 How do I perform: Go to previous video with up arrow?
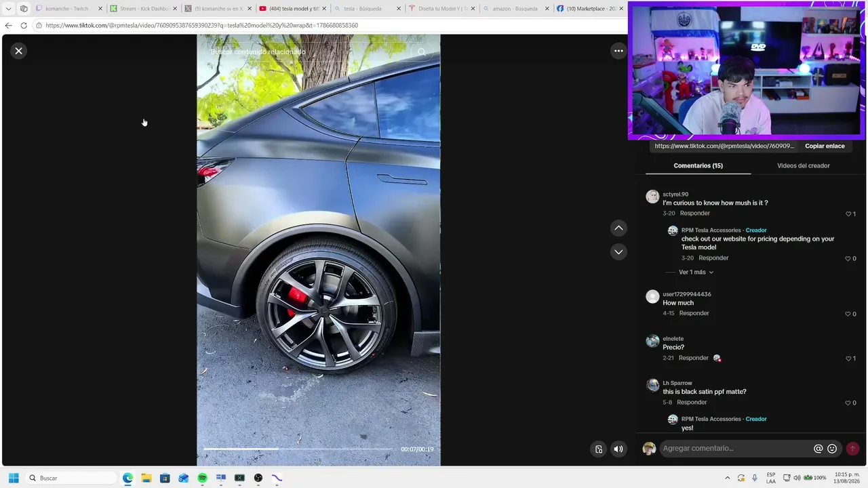[x=618, y=228]
